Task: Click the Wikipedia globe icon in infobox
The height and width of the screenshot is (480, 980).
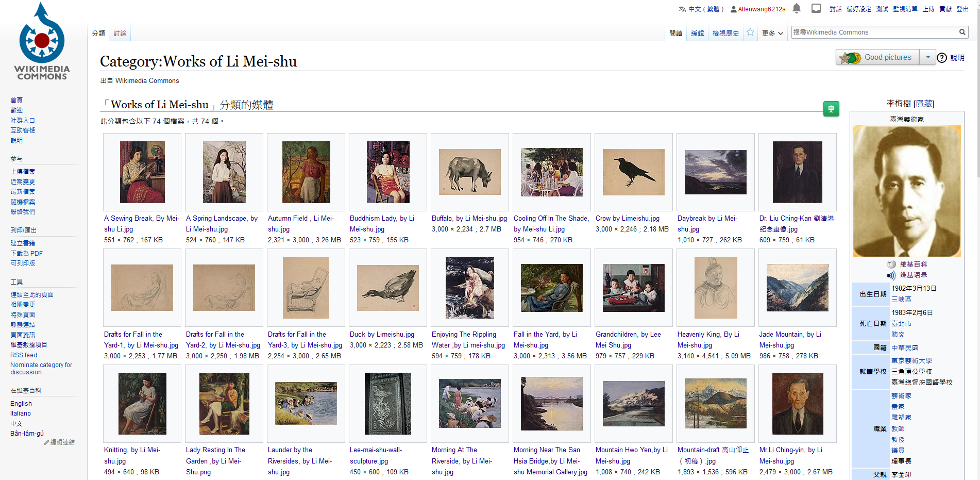Action: (x=891, y=264)
